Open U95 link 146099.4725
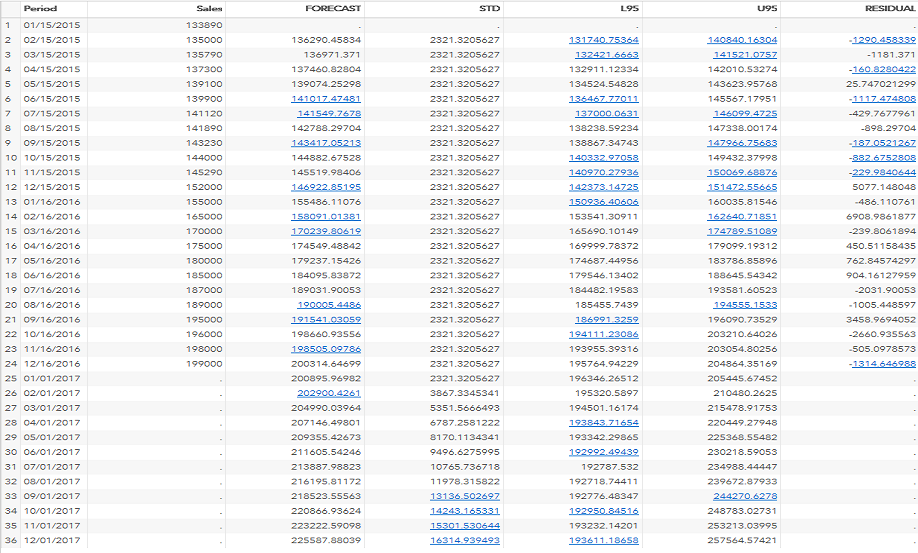Screen dimensions: 918x553 (745, 114)
